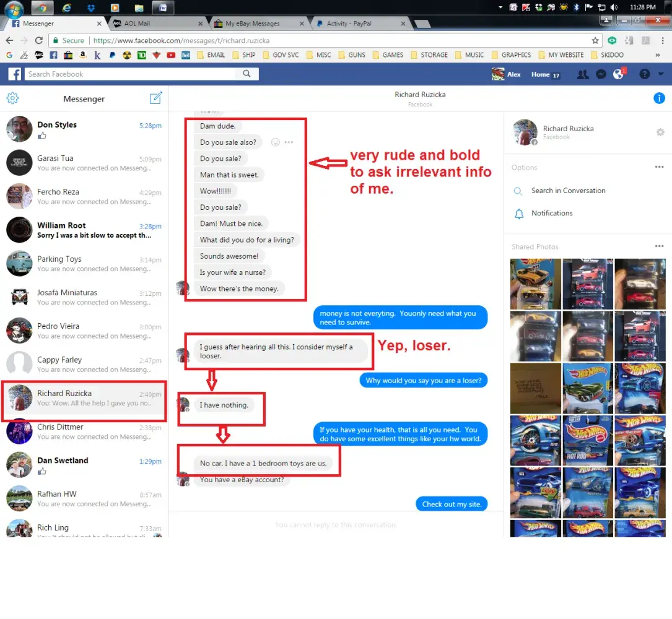Open the MY WEBSITE bookmarks folder
672x619 pixels.
pos(561,55)
